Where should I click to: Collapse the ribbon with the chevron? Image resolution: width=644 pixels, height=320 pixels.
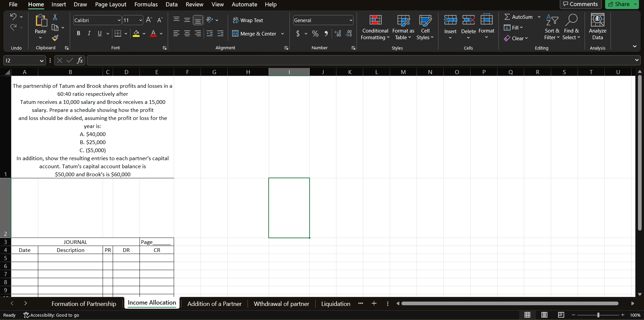click(x=635, y=46)
